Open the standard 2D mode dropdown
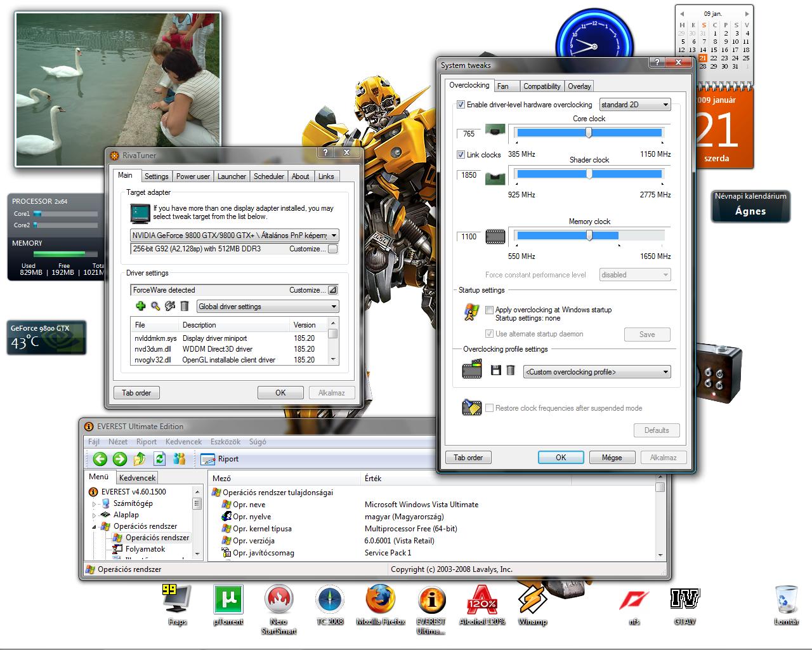Screen dimensions: 812x650 point(634,105)
